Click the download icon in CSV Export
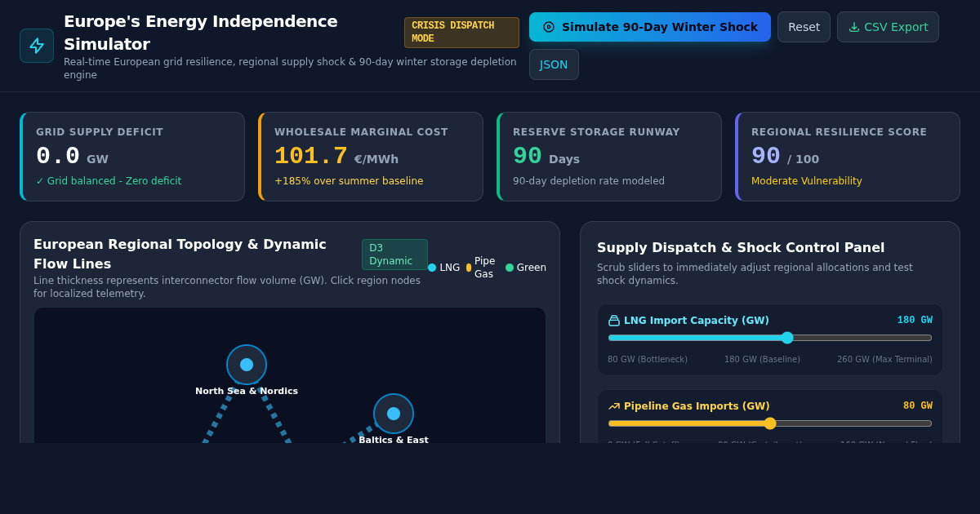The image size is (980, 514). click(x=854, y=27)
